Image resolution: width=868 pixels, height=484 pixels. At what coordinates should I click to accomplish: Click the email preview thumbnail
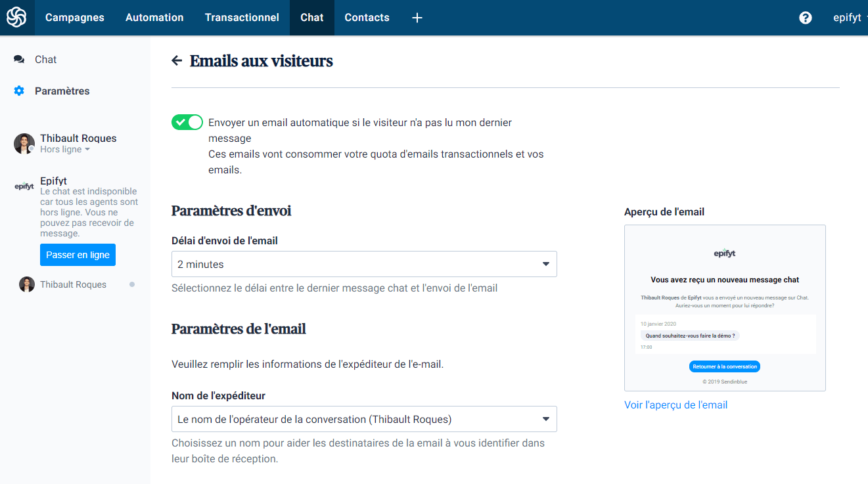(x=725, y=308)
